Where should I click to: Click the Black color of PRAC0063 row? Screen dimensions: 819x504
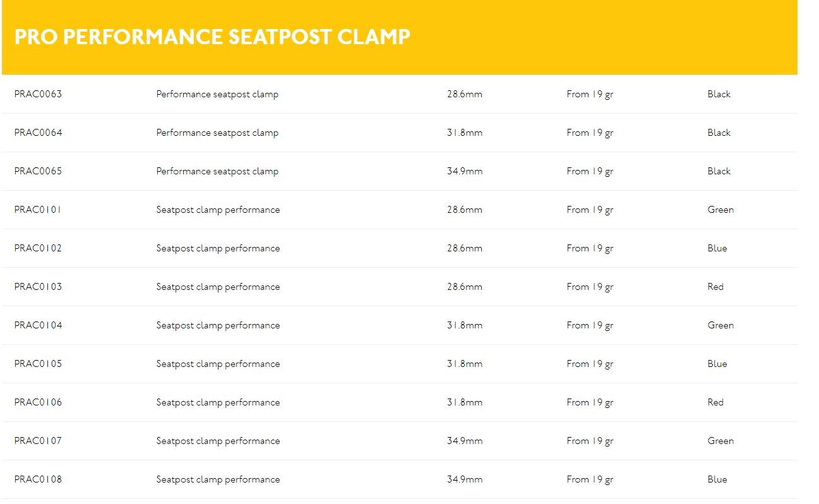(719, 94)
